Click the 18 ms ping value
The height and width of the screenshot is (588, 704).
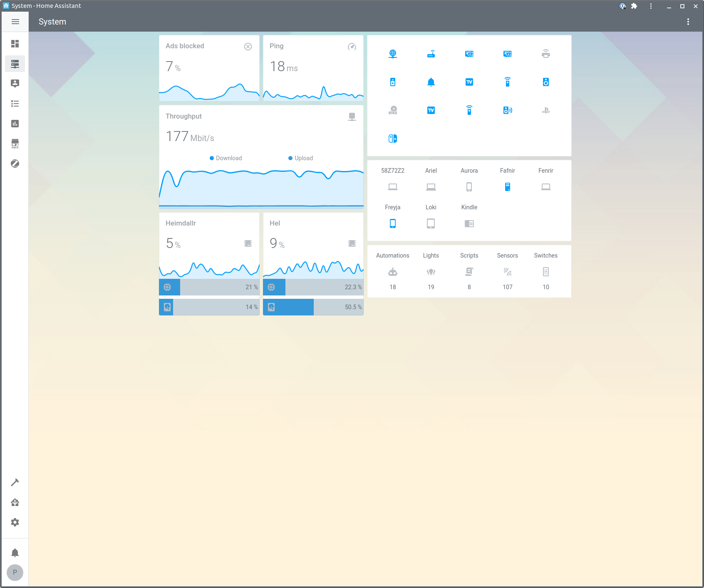coord(284,67)
